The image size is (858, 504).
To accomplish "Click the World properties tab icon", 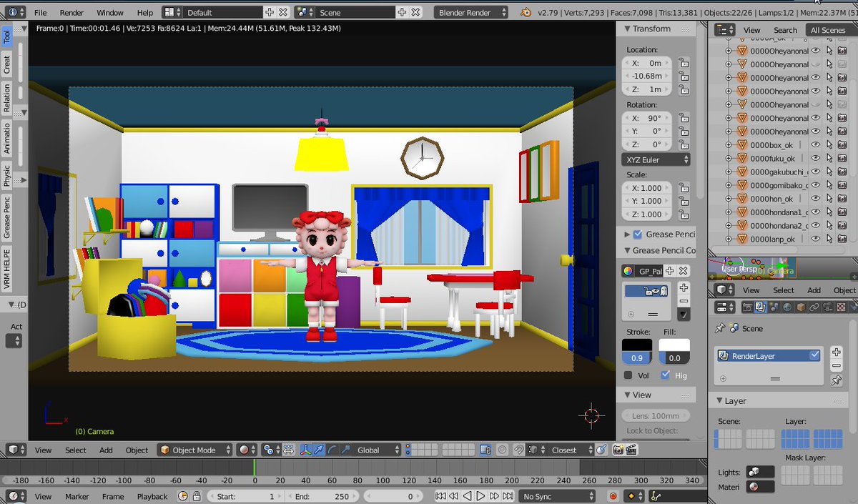I will (788, 307).
